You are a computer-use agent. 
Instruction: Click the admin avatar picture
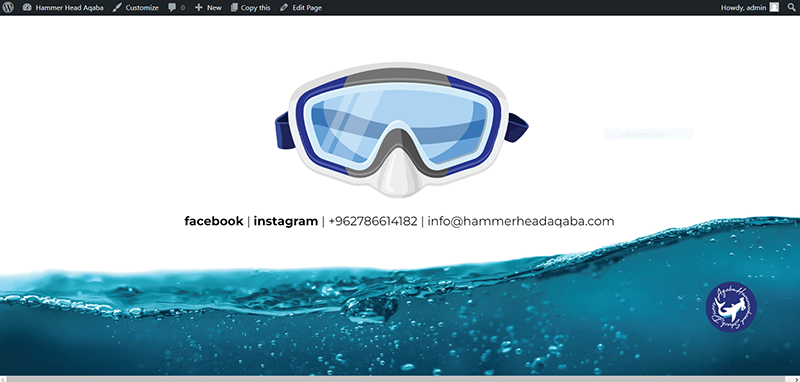(x=774, y=7)
